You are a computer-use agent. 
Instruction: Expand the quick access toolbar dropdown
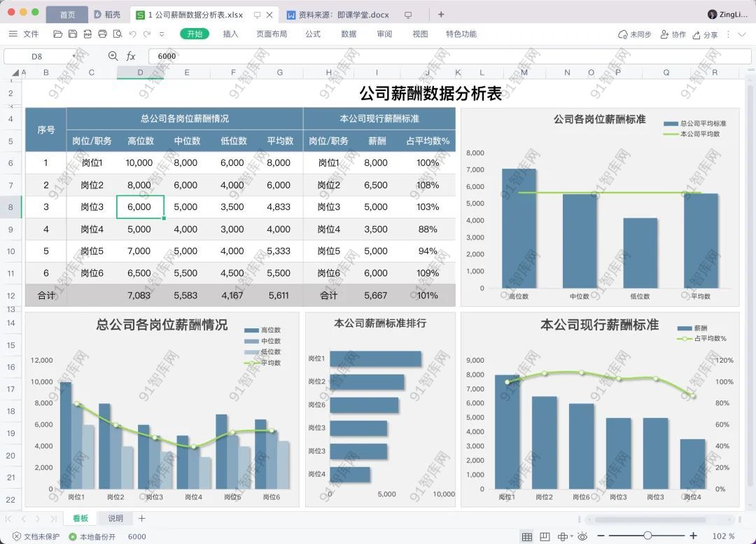(x=162, y=34)
